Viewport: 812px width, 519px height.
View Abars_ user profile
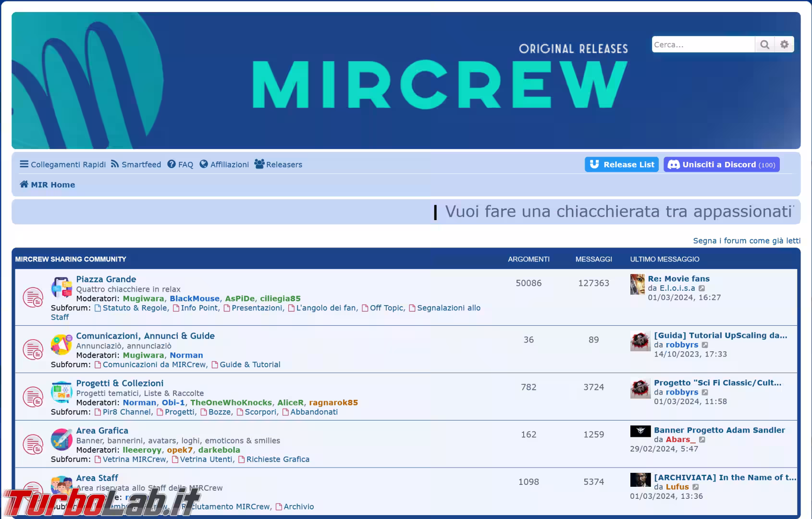680,440
